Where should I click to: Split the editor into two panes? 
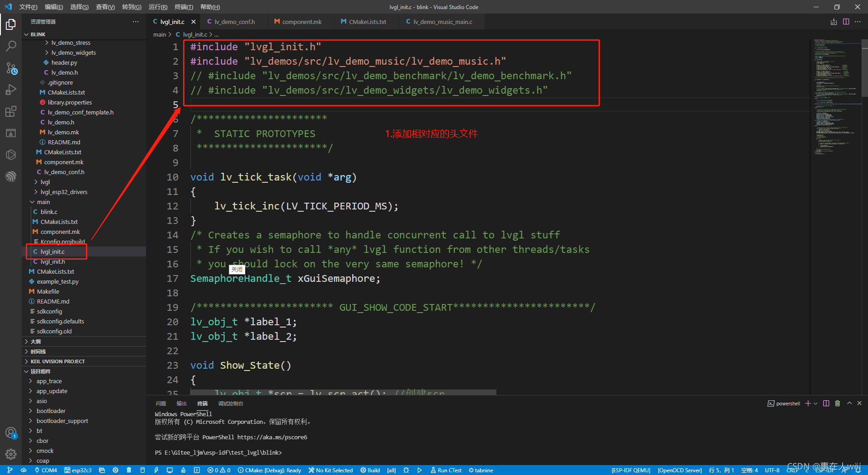pos(846,21)
